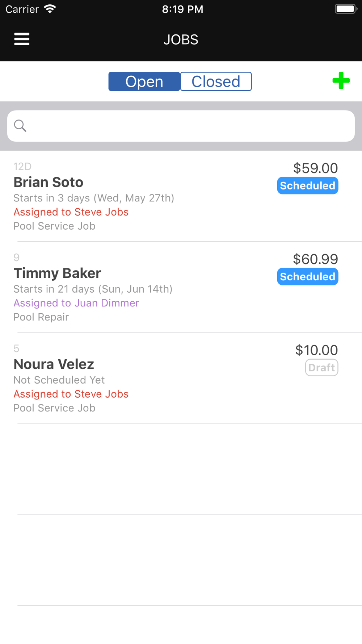Tap Scheduled badge on Brian Soto job
Viewport: 362px width, 644px height.
click(x=308, y=186)
